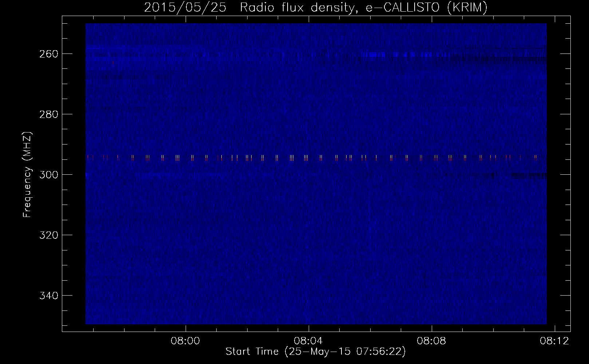Select the 'Frequency (MHZ)' axis label
The image size is (589, 364).
[x=27, y=175]
